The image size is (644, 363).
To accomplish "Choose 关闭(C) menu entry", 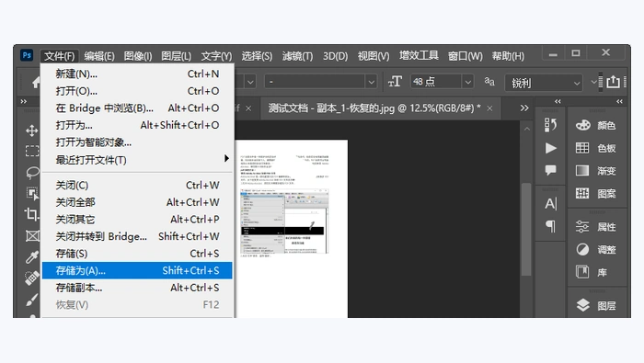I will (137, 186).
